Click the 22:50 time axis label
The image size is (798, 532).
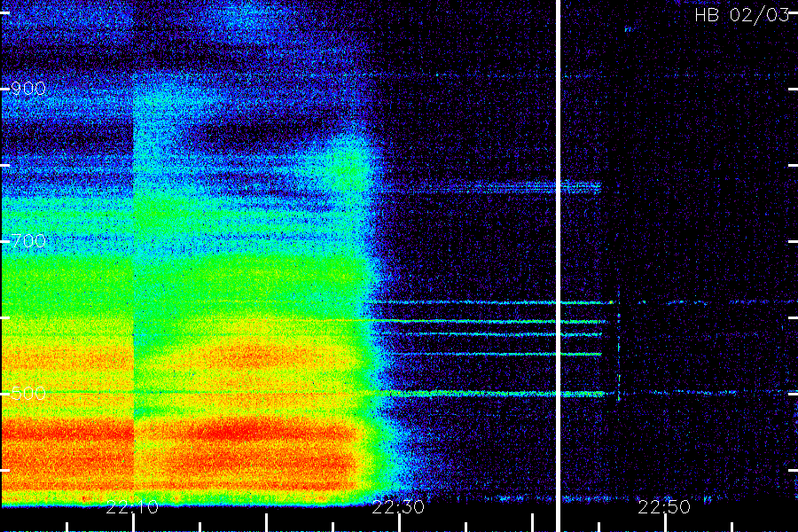point(664,507)
